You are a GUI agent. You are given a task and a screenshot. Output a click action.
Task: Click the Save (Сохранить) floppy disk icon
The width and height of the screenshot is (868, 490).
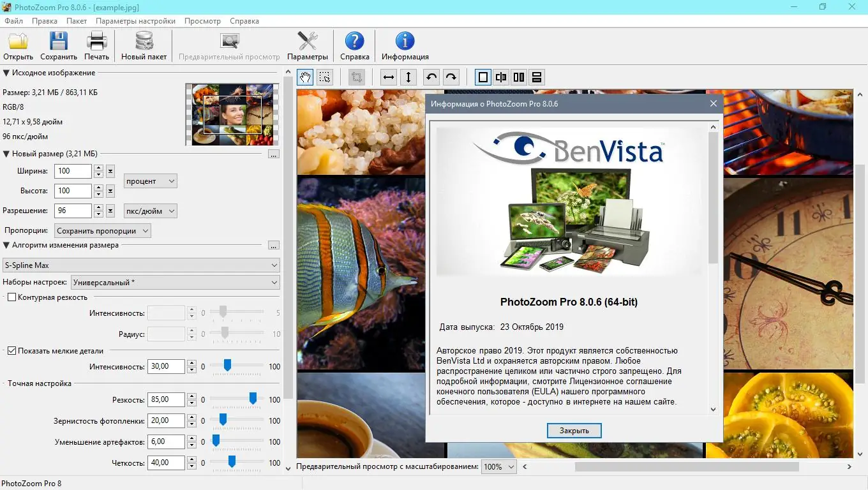(58, 42)
